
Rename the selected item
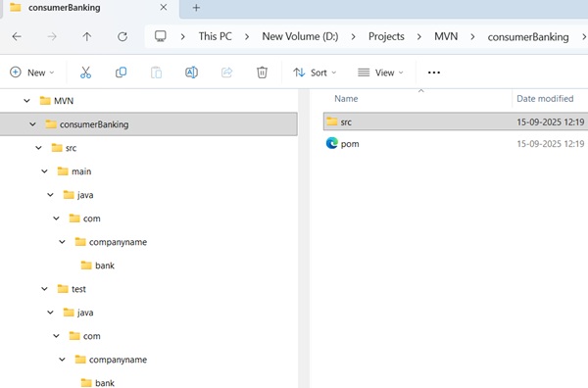[x=191, y=73]
